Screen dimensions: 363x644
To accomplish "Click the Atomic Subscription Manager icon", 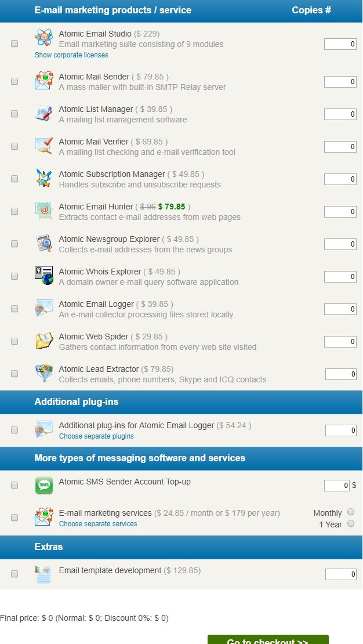I will (x=43, y=178).
